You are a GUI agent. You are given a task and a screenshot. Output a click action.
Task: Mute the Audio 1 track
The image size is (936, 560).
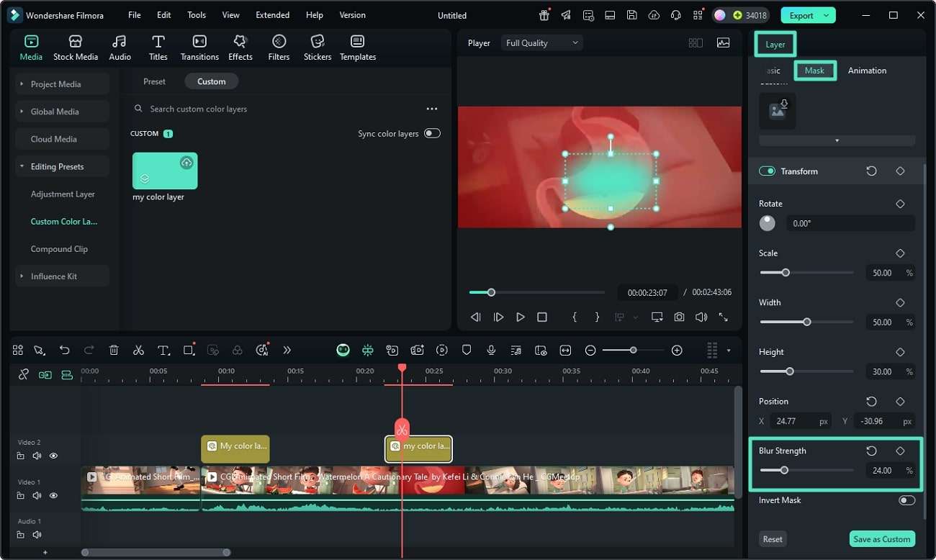point(37,535)
